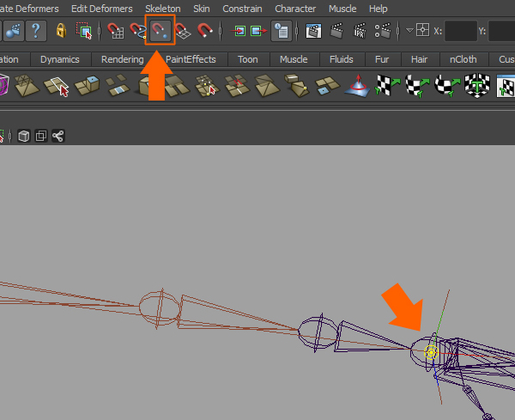Screen dimensions: 515x420
Task: Open the input box mode dropdown arrow
Action: point(409,31)
